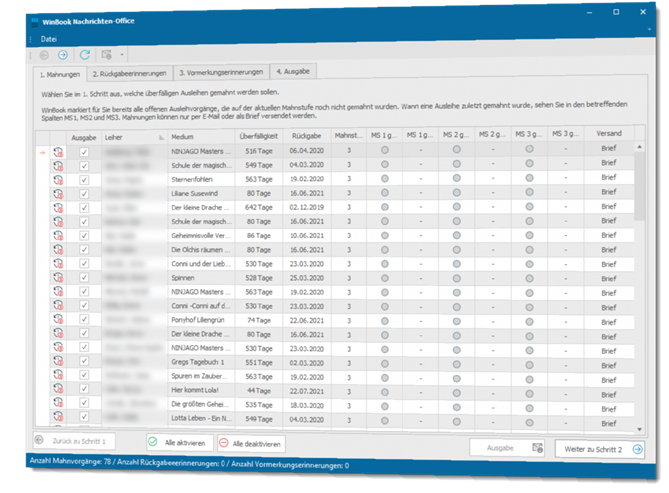Toggle Ausgabe checkbox for Liliane Susewind row
669x493 pixels.
pos(84,194)
